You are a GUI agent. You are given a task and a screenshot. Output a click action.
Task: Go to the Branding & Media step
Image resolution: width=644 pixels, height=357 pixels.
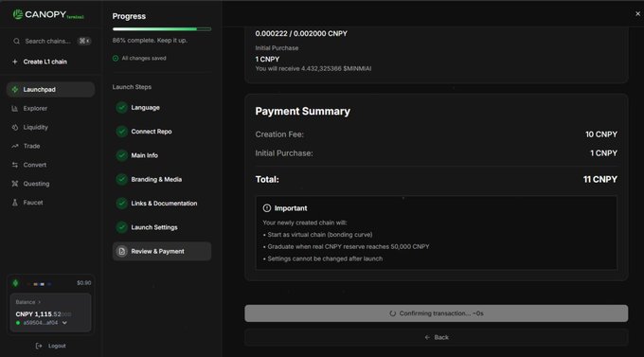click(156, 180)
